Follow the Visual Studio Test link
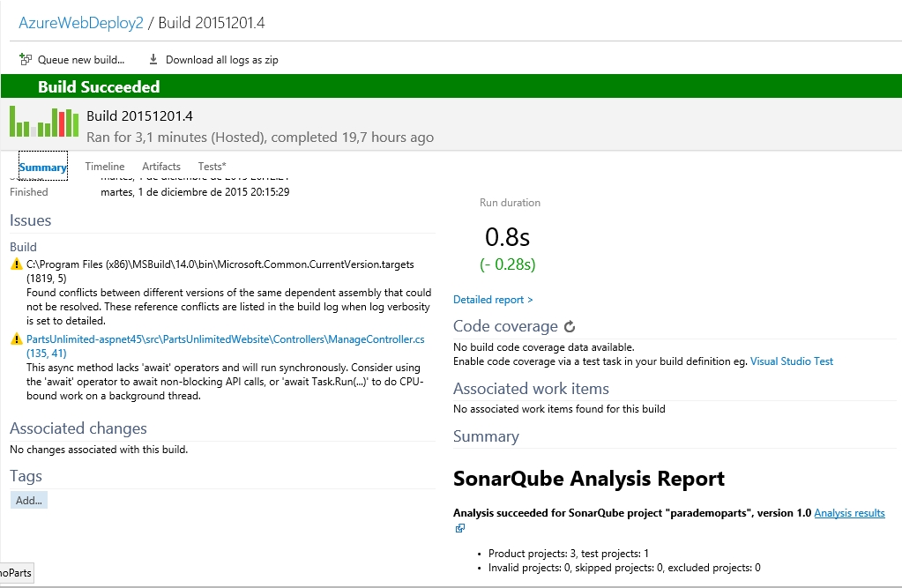 click(x=792, y=361)
